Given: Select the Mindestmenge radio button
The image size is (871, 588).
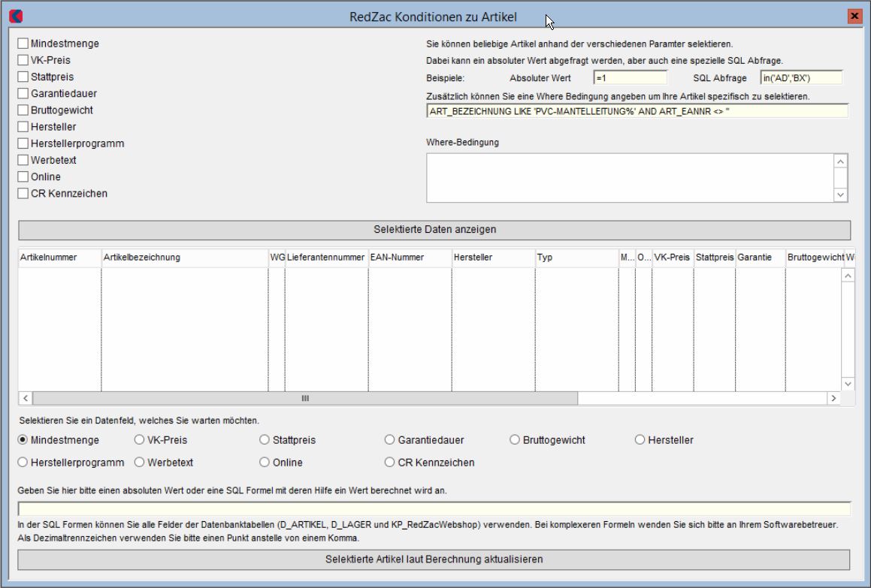Looking at the screenshot, I should 23,440.
